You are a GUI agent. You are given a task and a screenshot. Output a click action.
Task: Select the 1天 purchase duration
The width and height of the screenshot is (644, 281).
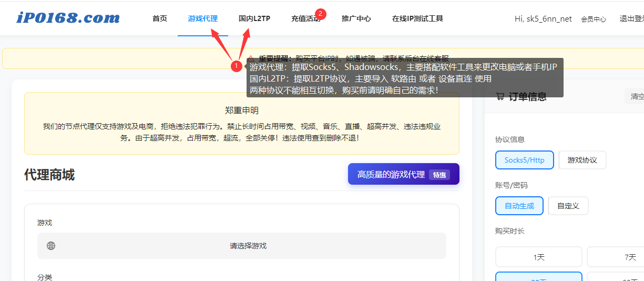[x=539, y=257]
